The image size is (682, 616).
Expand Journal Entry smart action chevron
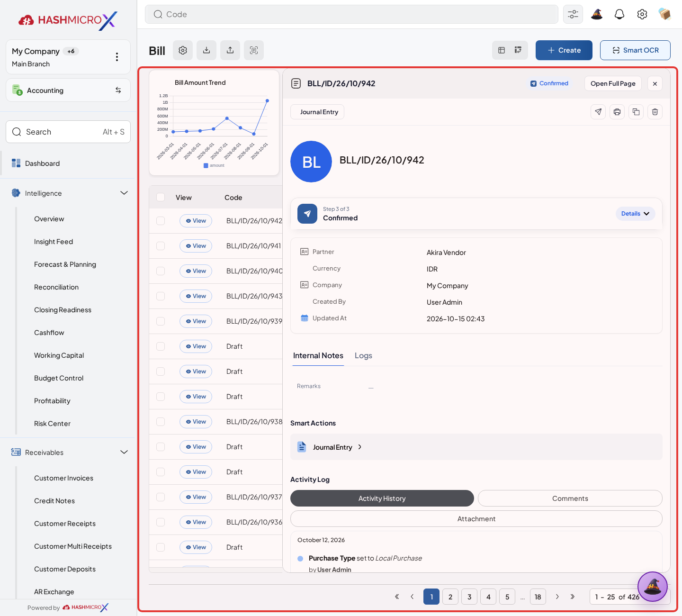pyautogui.click(x=360, y=447)
